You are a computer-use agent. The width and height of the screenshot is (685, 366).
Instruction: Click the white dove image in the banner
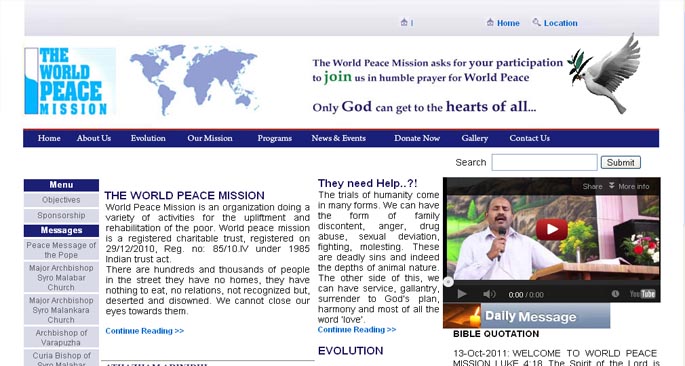[x=605, y=73]
